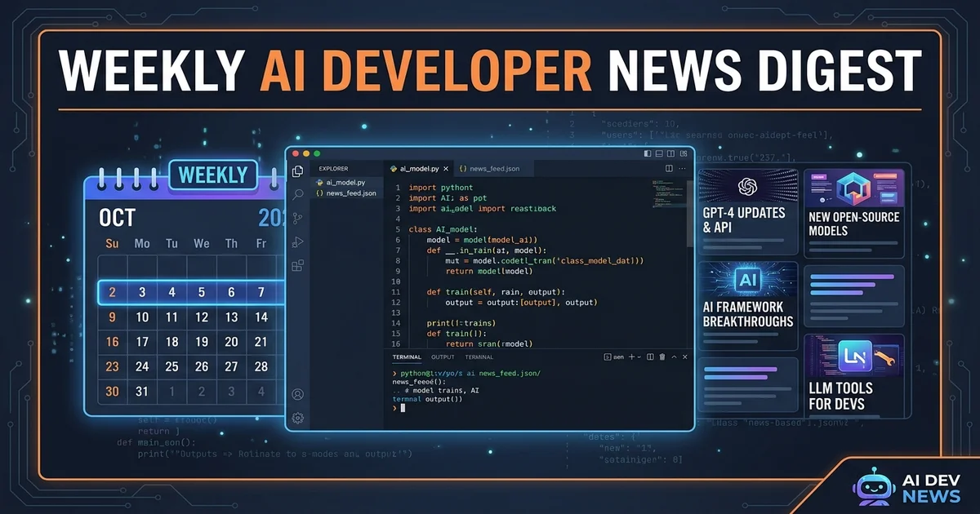This screenshot has width=980, height=514.
Task: Select October 27 on the calendar
Action: (x=232, y=366)
